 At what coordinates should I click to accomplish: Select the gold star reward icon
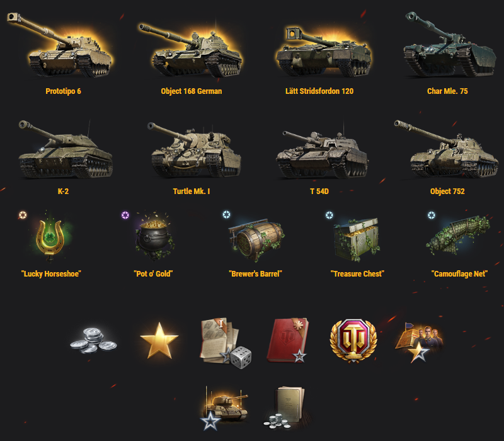(x=159, y=341)
